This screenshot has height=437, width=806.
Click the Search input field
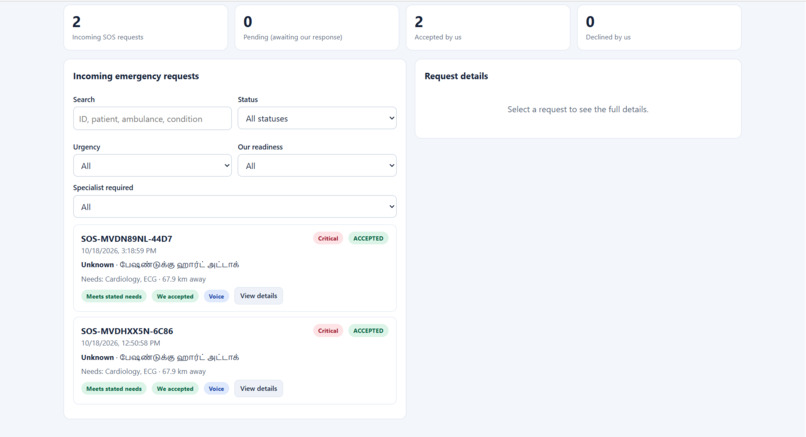(x=152, y=119)
